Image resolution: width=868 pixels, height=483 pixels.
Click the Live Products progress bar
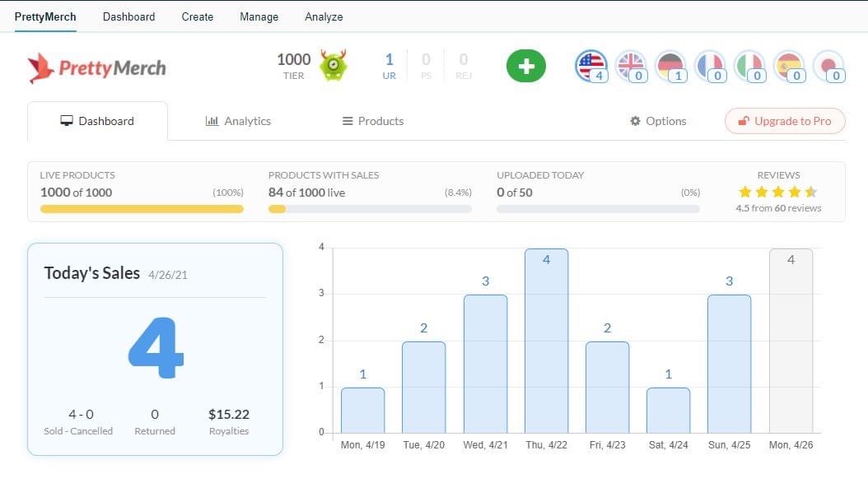click(x=142, y=209)
